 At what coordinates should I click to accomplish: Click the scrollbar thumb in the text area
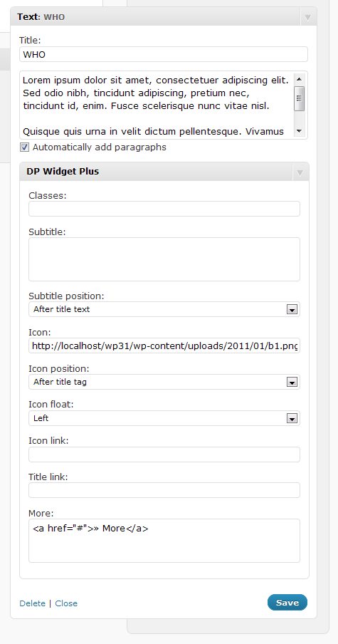tap(299, 98)
